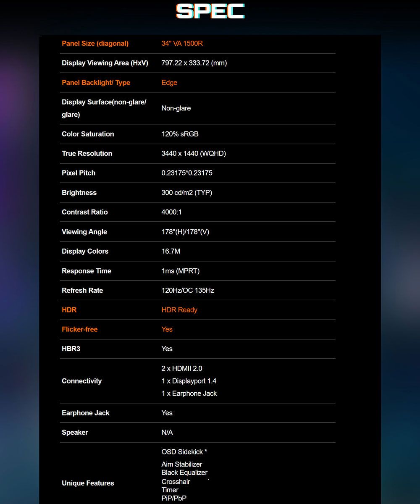Click the '797.22 x 333.72 (mm)' value
The height and width of the screenshot is (504, 420).
click(194, 63)
